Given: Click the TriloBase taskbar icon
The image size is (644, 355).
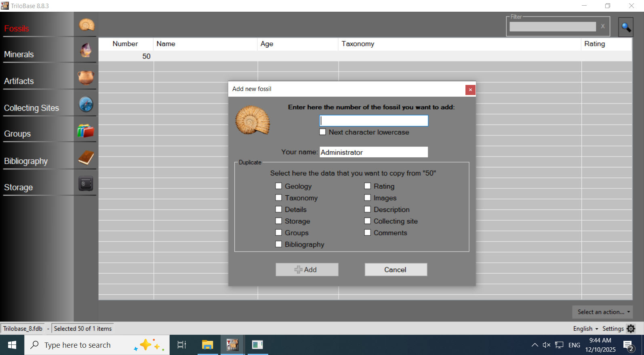Looking at the screenshot, I should click(232, 345).
